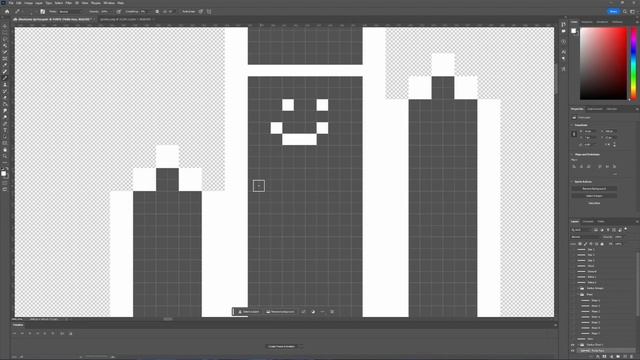Open the Window menu
Image resolution: width=640 pixels, height=360 pixels.
click(109, 3)
